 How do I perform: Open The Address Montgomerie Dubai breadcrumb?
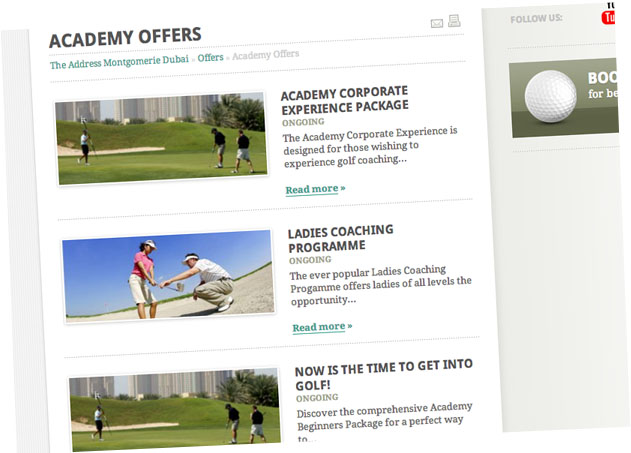pos(119,62)
